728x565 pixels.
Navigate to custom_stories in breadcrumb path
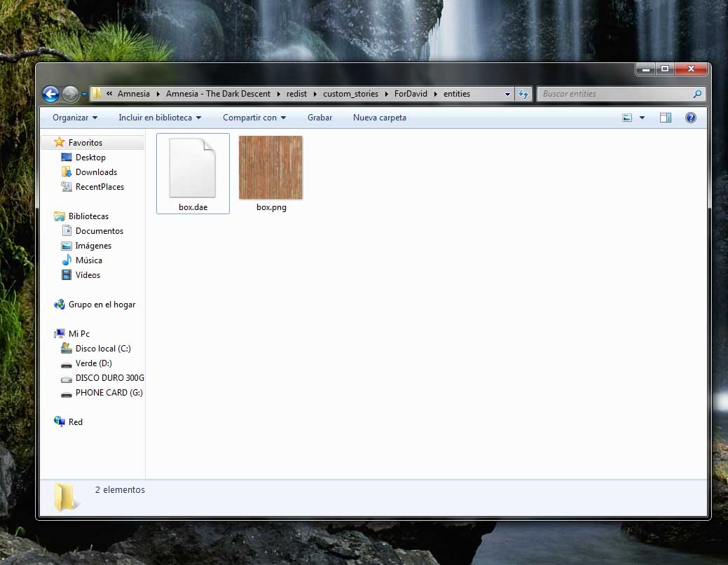click(x=350, y=94)
